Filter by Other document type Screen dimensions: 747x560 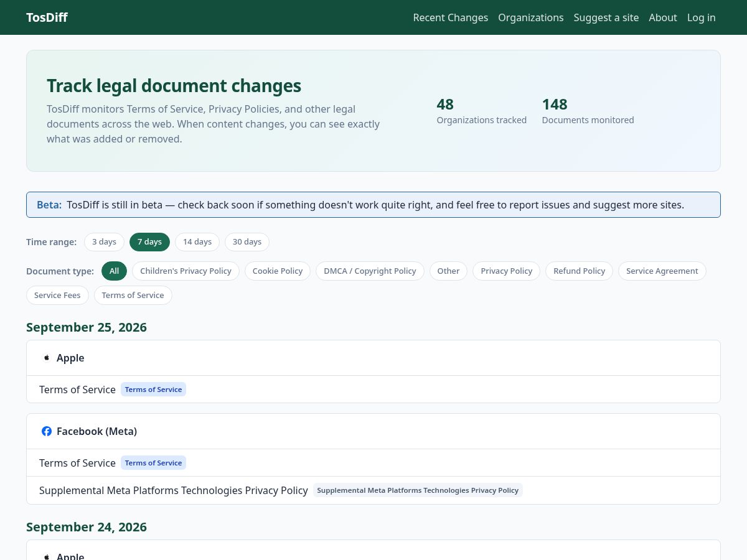448,271
